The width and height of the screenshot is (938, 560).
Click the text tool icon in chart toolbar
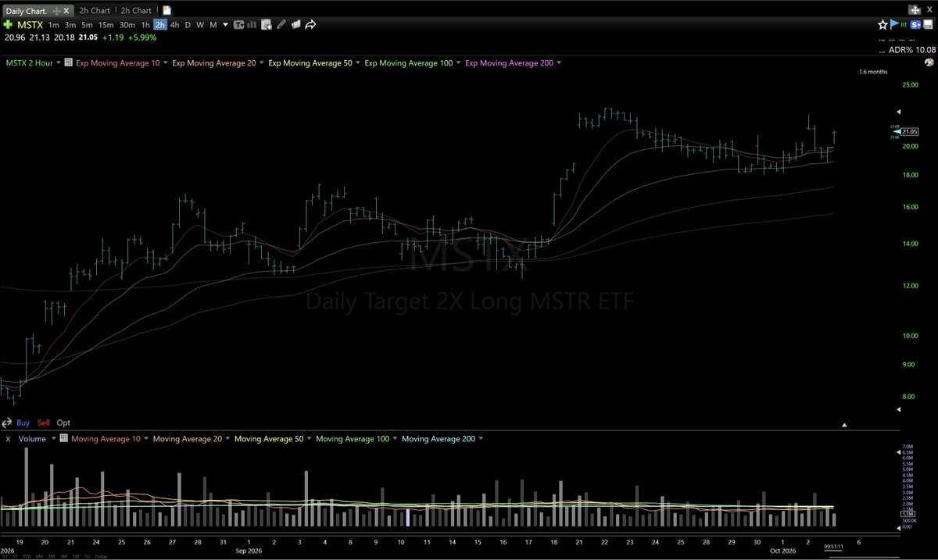pyautogui.click(x=238, y=25)
